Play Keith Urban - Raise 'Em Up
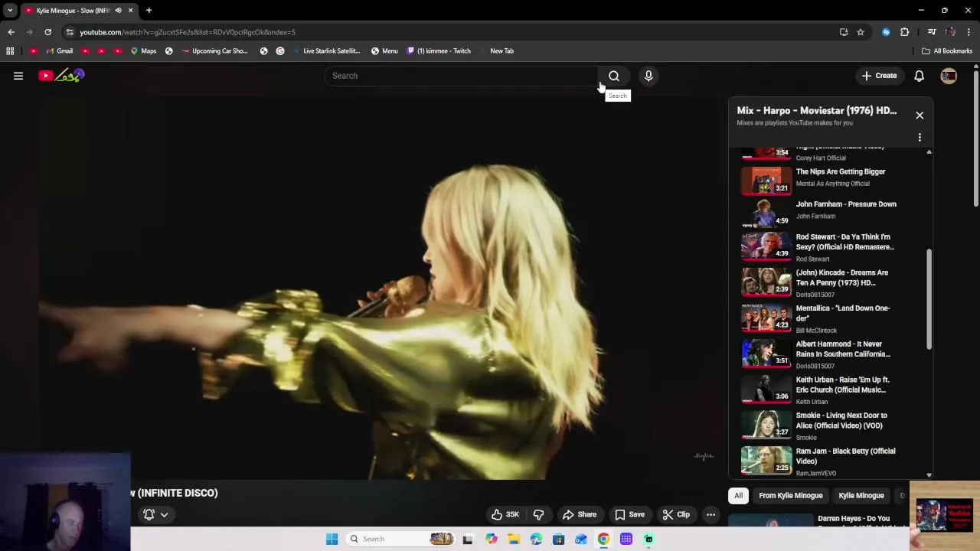Viewport: 980px width, 551px height. tap(843, 384)
